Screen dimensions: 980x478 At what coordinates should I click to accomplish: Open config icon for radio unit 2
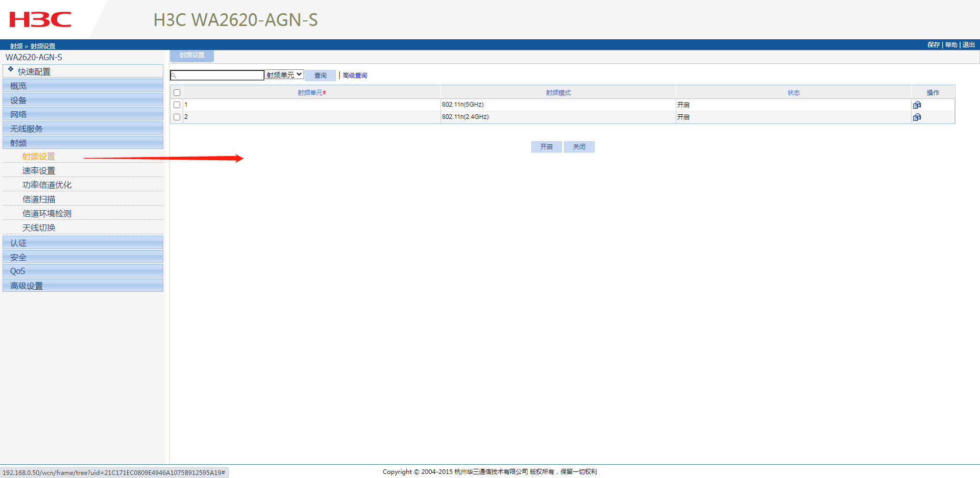[x=917, y=117]
